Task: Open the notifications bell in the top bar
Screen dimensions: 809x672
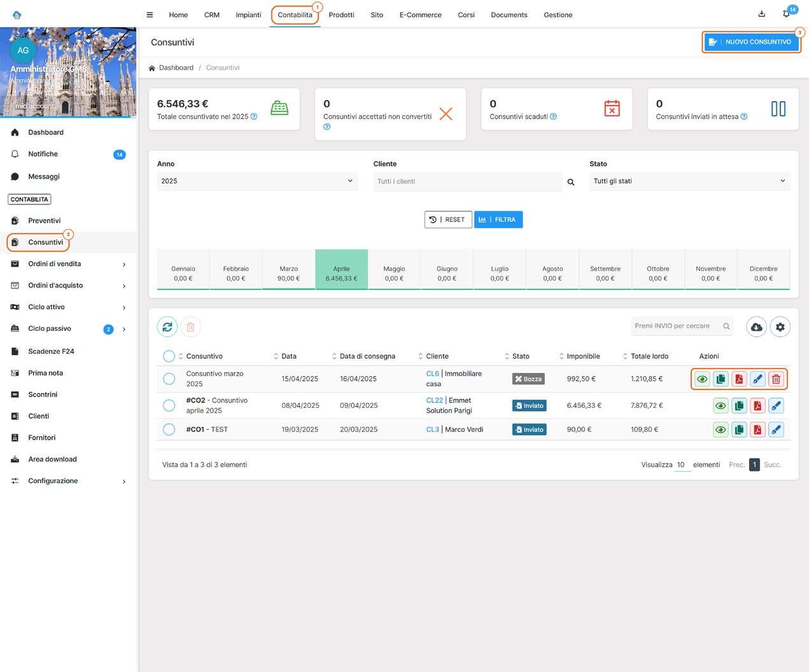Action: [x=787, y=14]
